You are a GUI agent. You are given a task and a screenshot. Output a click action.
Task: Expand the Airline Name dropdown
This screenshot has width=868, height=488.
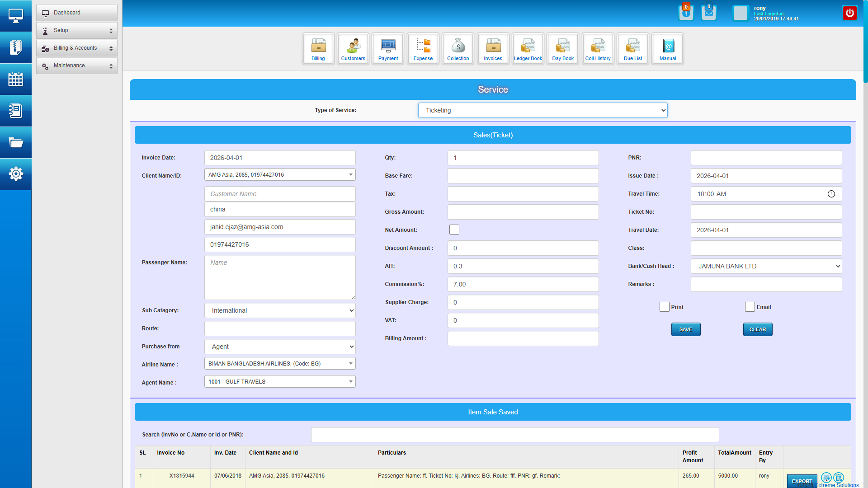pos(280,364)
